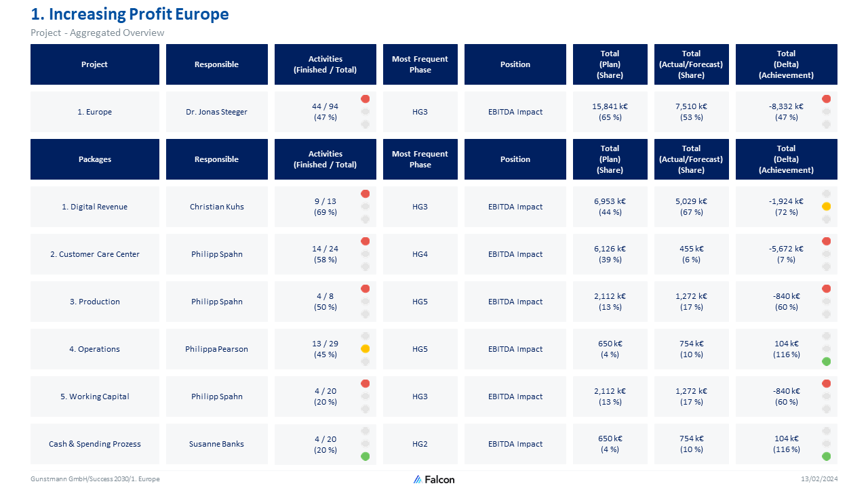Screen dimensions: 868x488
Task: Click the red status dot for Working Capital activities
Action: click(365, 383)
